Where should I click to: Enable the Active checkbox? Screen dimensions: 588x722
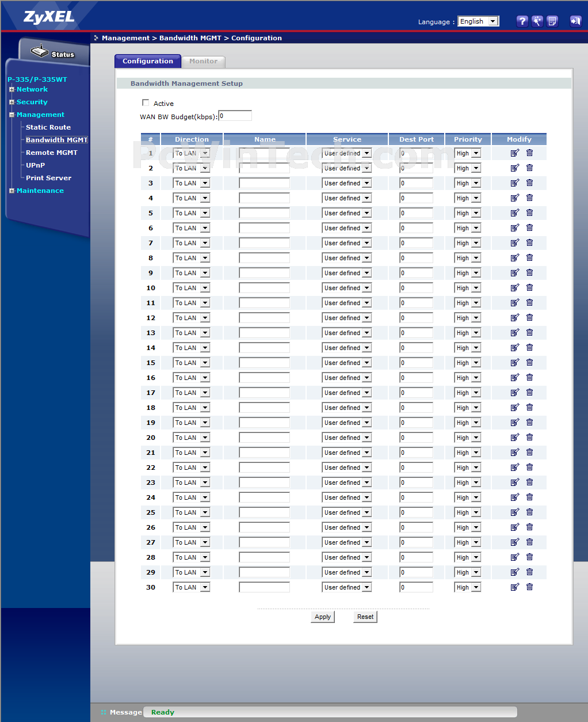pyautogui.click(x=146, y=103)
